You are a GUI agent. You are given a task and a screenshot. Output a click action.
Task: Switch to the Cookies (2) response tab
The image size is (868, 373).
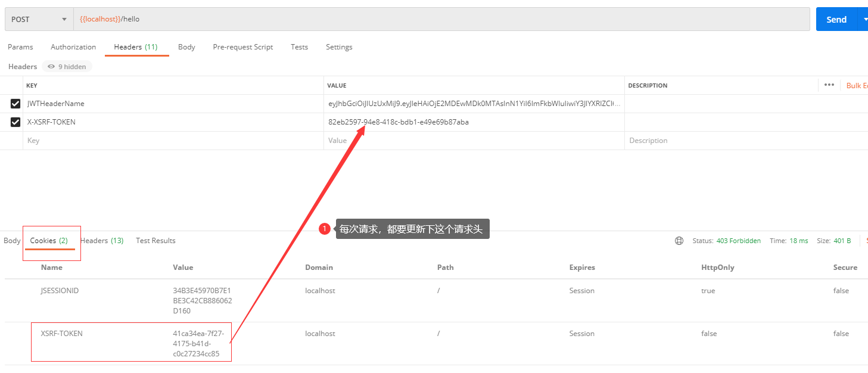tap(50, 240)
